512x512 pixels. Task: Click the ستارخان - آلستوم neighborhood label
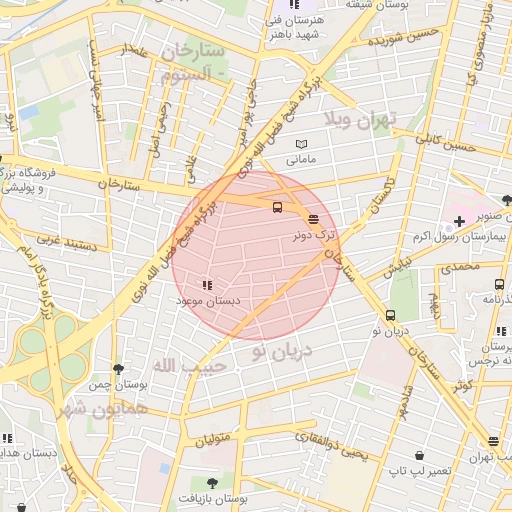click(x=193, y=63)
